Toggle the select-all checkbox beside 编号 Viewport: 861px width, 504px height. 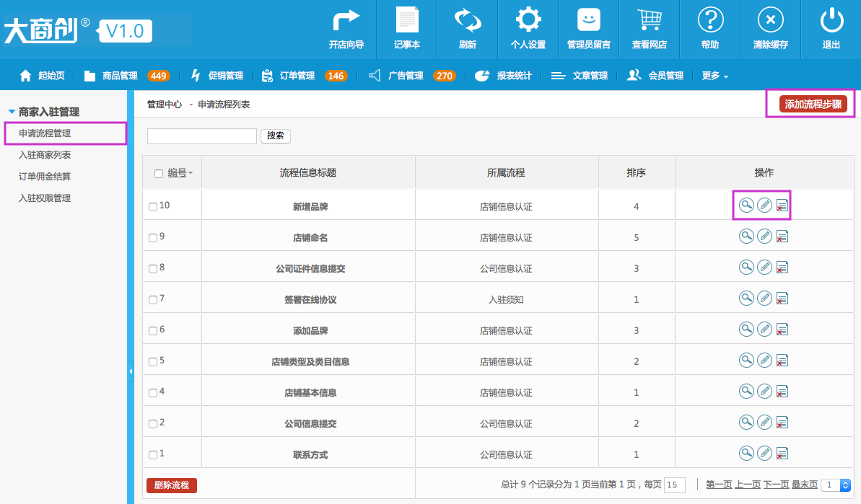tap(159, 173)
